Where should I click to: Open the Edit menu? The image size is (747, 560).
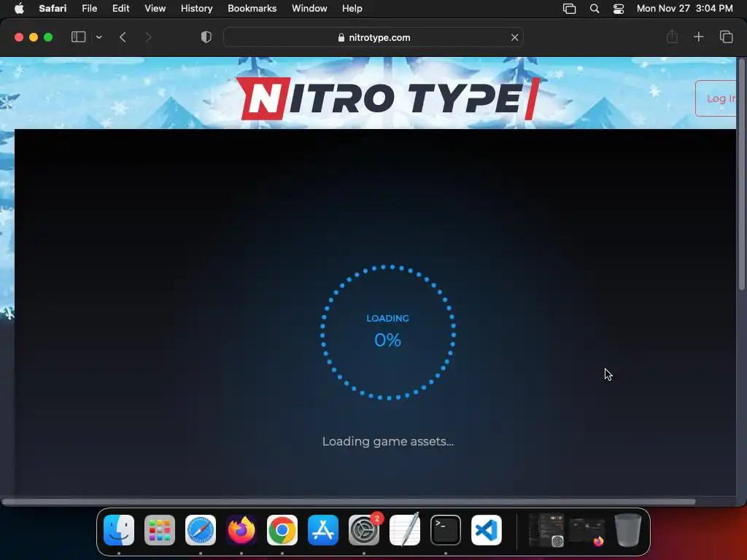pyautogui.click(x=120, y=9)
